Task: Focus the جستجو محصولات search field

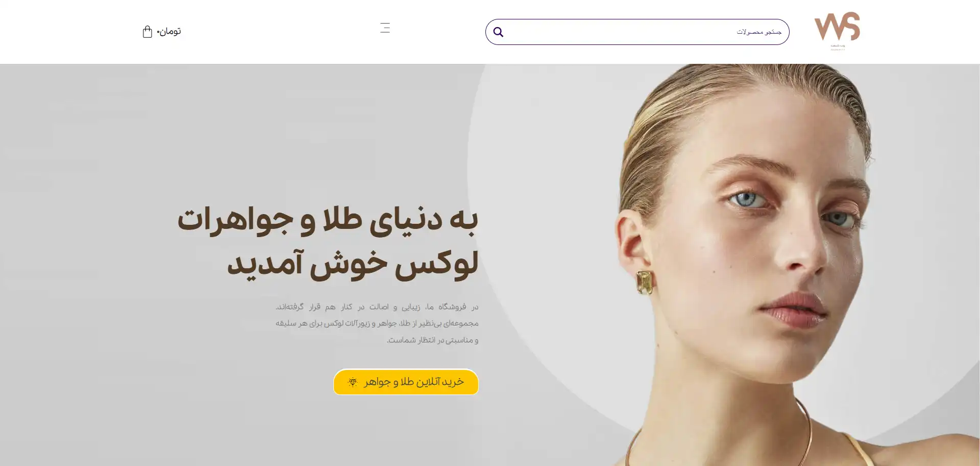Action: [637, 32]
